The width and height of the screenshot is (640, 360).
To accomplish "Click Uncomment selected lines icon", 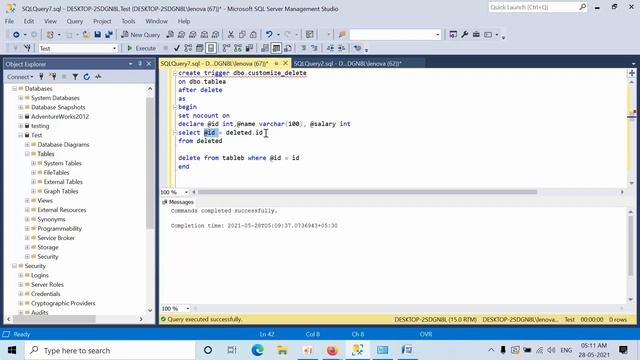I will (x=314, y=48).
